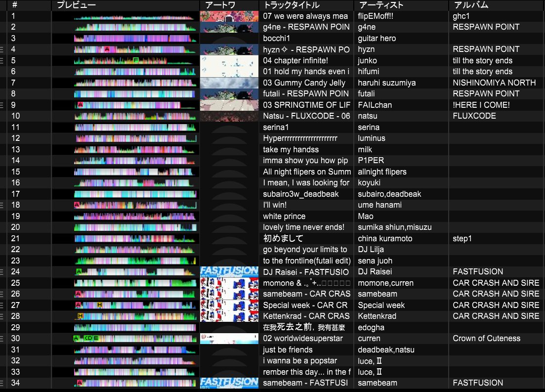Select track title take my handss
Screen dimensions: 545x392
click(291, 150)
